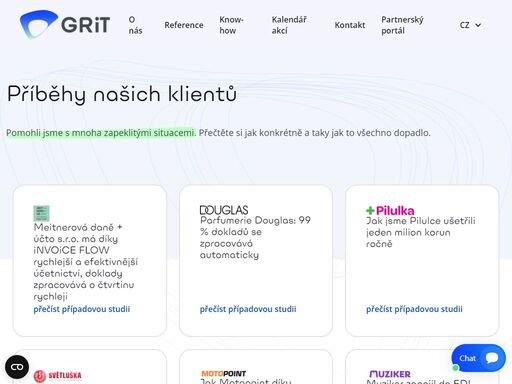Click the green Meitnerová card thumbnail
This screenshot has height=384, width=512.
[41, 213]
